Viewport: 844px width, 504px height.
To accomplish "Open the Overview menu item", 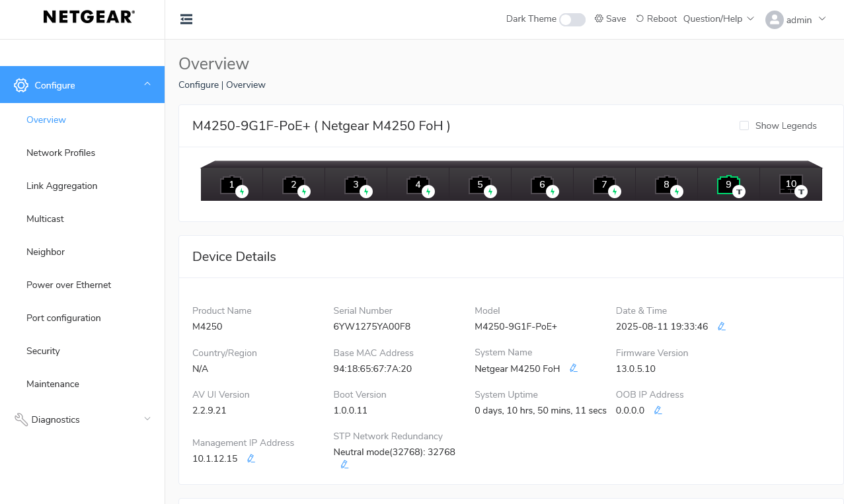I will click(46, 120).
